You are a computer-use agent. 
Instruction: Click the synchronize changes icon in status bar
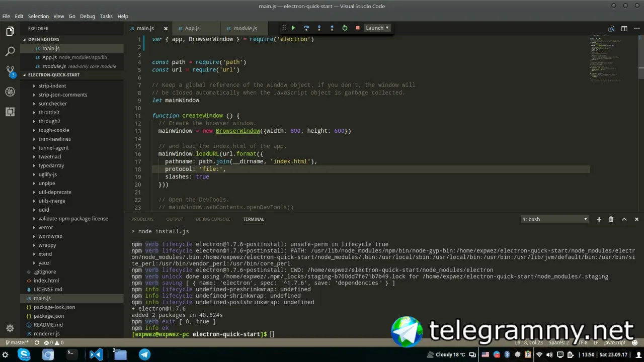pyautogui.click(x=37, y=342)
